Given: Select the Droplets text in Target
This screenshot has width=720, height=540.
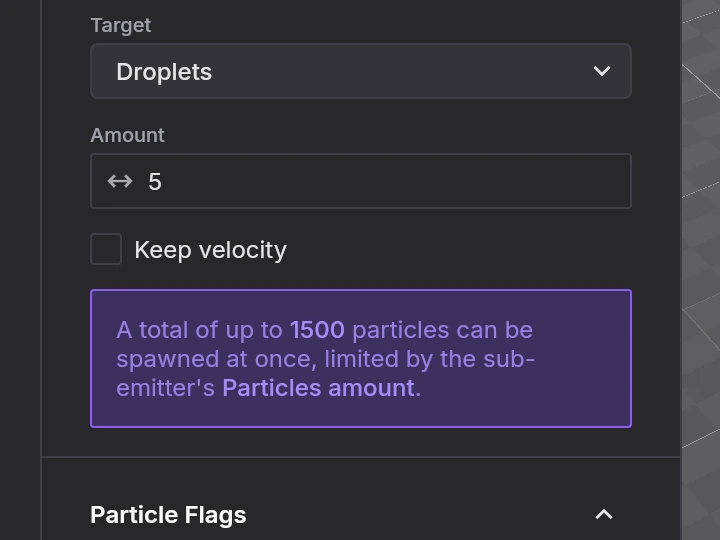Looking at the screenshot, I should coord(164,72).
